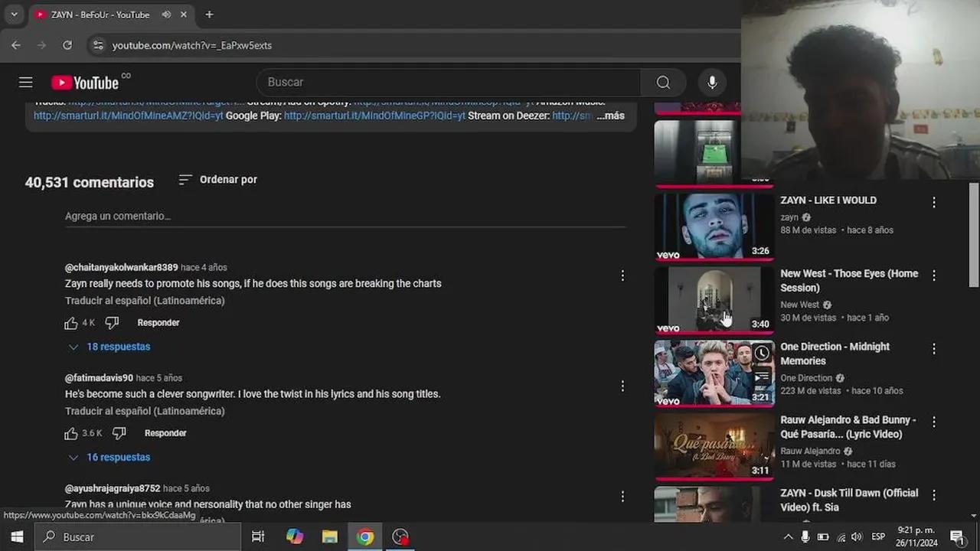Reload the page with browser refresh

(x=67, y=45)
